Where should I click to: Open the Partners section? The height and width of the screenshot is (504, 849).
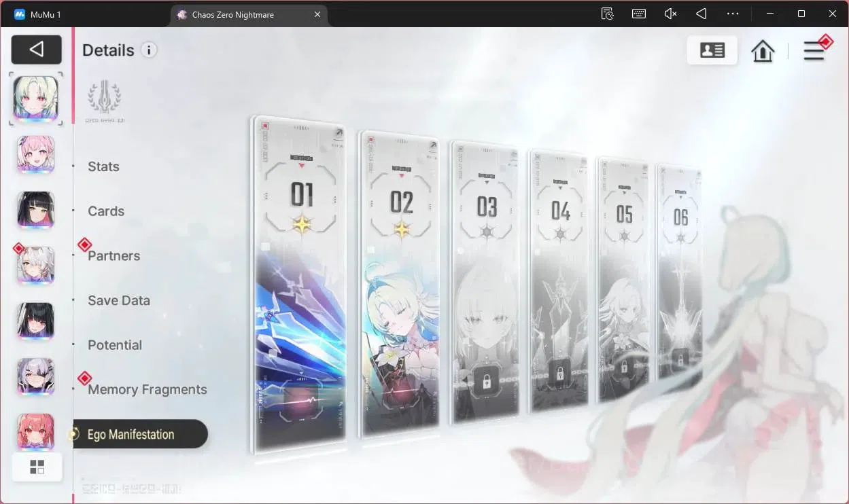[x=114, y=256]
